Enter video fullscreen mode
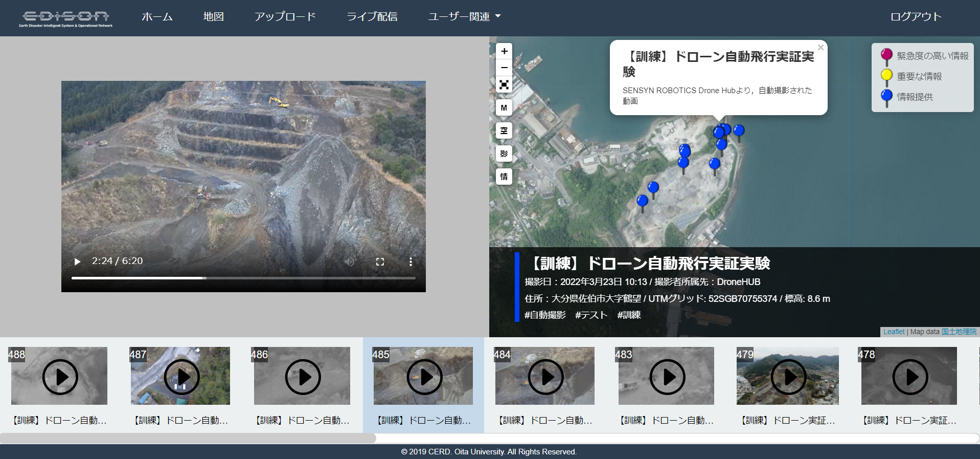This screenshot has height=459, width=980. pos(380,261)
